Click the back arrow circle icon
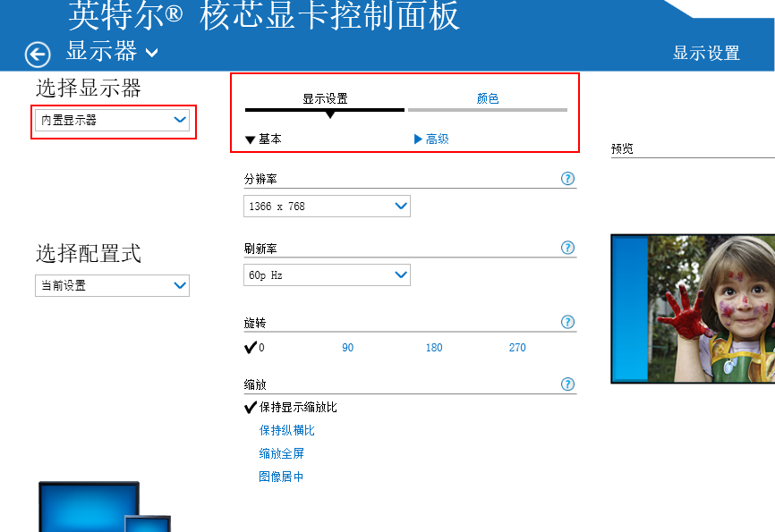Image resolution: width=775 pixels, height=532 pixels. tap(38, 55)
